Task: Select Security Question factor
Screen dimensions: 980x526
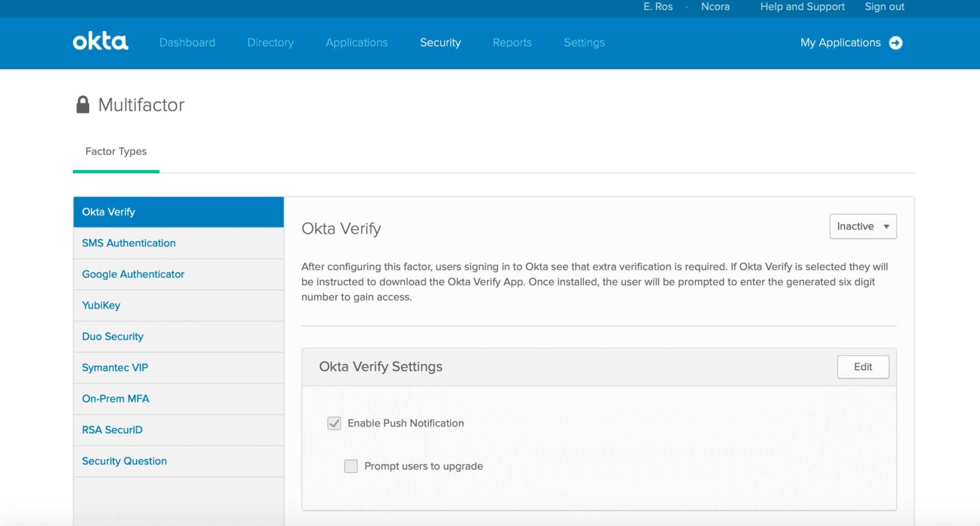Action: [x=124, y=461]
